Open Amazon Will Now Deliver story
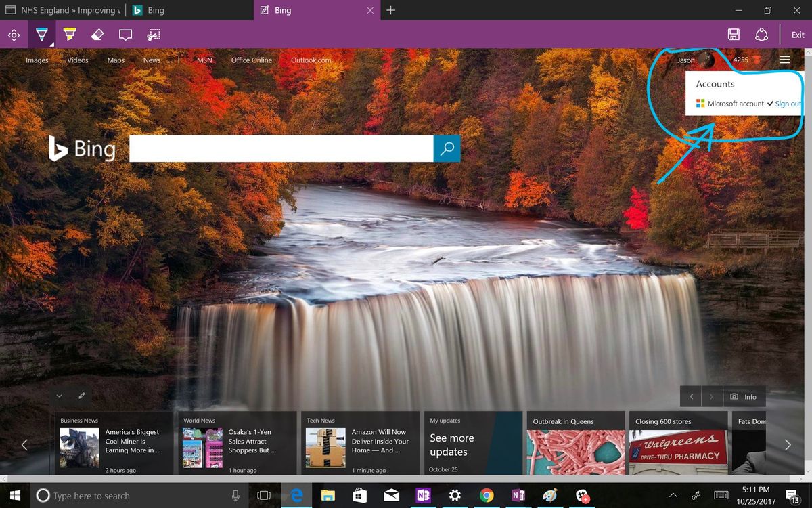This screenshot has height=508, width=812. tap(360, 444)
